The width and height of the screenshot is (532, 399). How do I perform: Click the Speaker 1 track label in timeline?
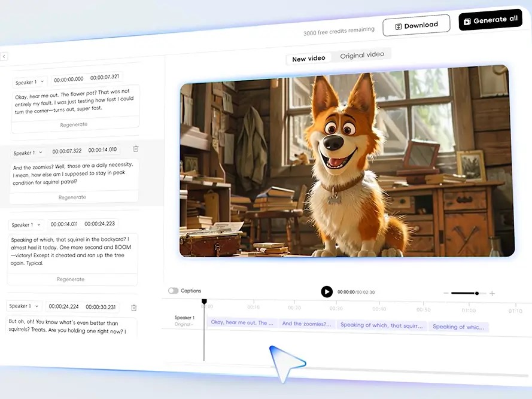(x=184, y=318)
